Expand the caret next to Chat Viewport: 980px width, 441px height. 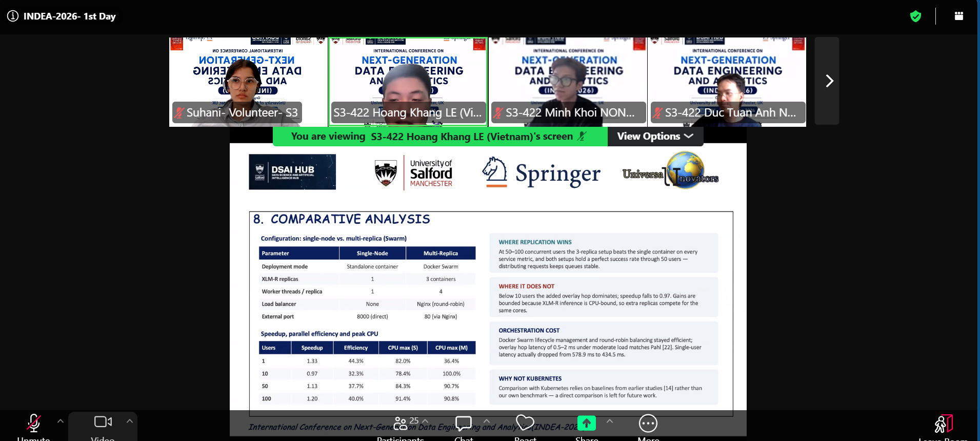tap(487, 421)
